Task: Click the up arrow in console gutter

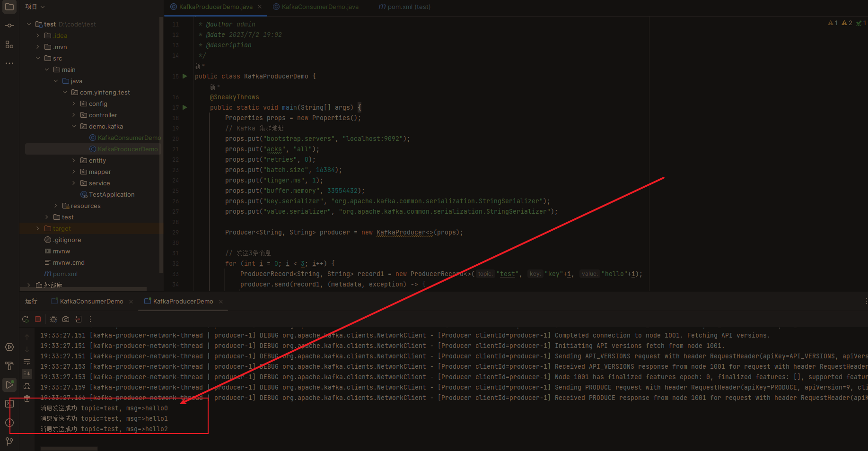Action: tap(27, 337)
